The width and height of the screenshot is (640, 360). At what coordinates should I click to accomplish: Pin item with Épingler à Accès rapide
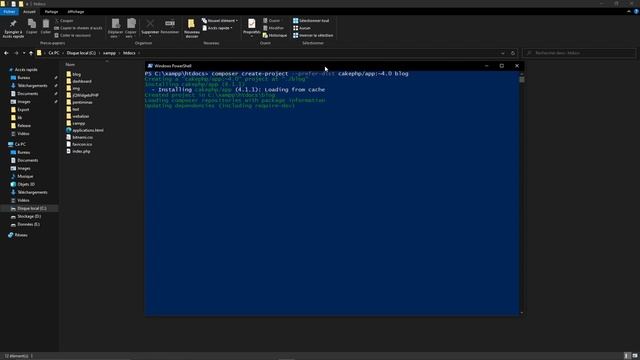click(x=13, y=29)
